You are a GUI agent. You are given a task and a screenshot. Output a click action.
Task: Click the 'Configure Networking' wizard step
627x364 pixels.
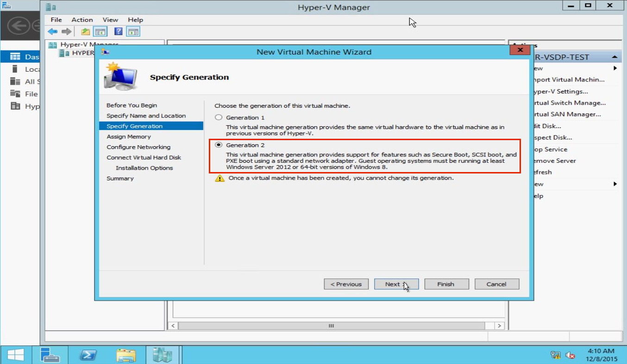point(138,147)
